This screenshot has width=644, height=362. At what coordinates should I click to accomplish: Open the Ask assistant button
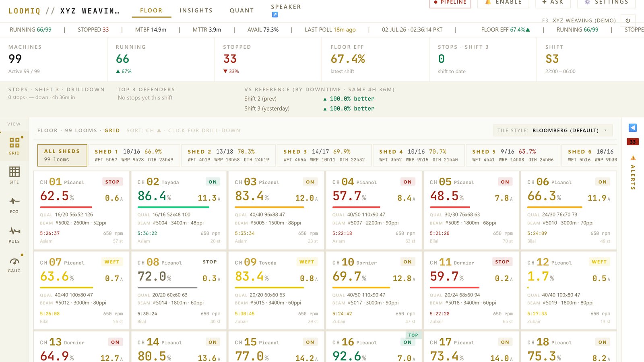pyautogui.click(x=553, y=2)
